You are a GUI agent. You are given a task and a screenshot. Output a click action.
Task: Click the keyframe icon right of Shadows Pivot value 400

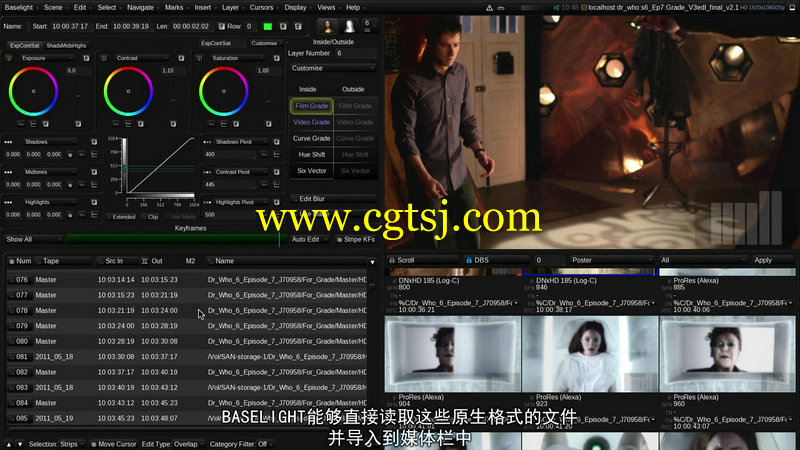264,154
